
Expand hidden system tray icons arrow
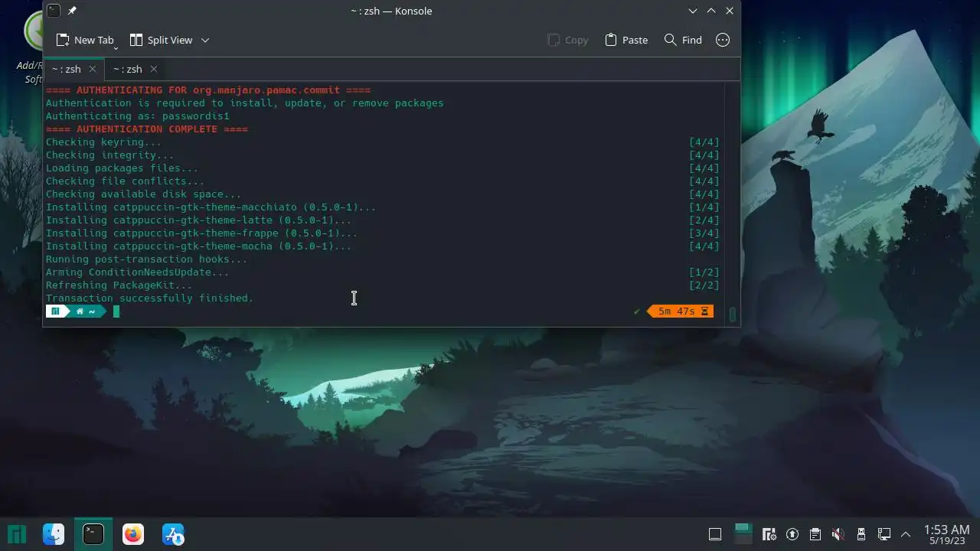point(906,534)
